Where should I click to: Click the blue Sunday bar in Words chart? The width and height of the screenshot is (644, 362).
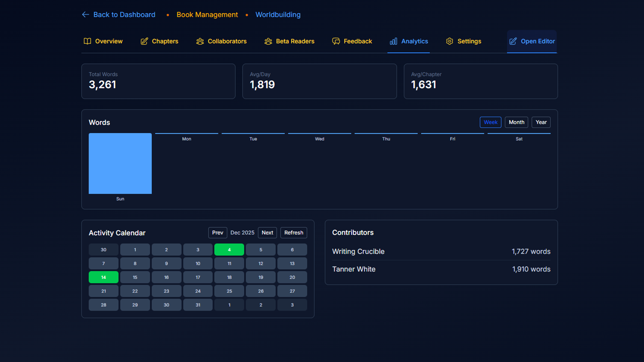pyautogui.click(x=120, y=164)
